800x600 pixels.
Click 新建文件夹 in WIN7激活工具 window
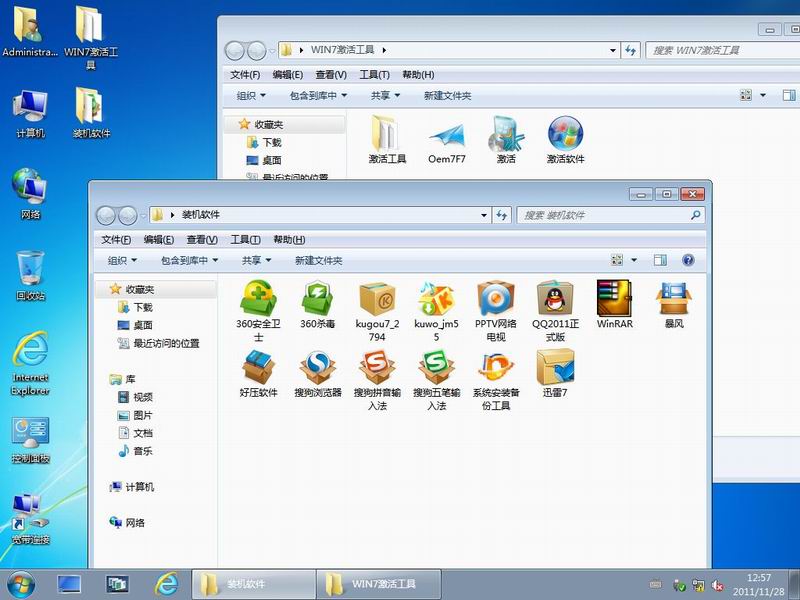[447, 95]
